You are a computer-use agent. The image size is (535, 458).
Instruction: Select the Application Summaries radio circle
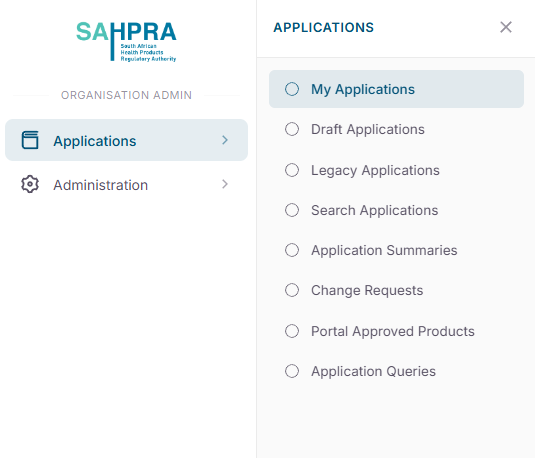tap(292, 250)
